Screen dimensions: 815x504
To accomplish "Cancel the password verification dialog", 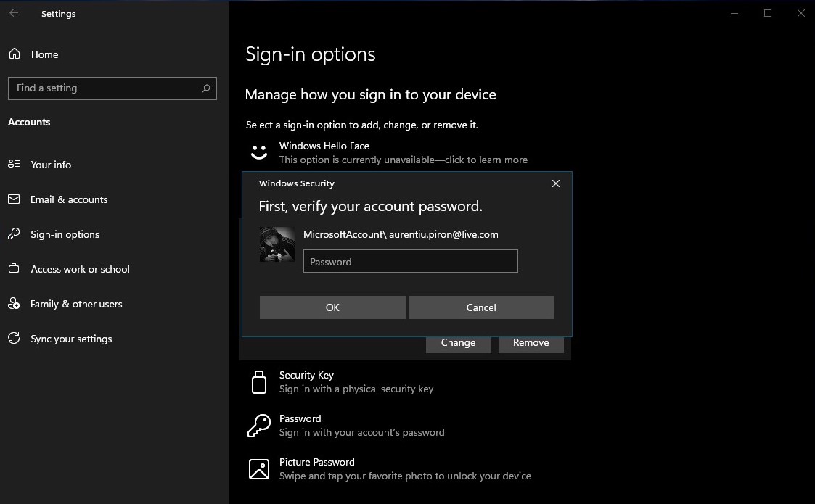I will (x=481, y=307).
